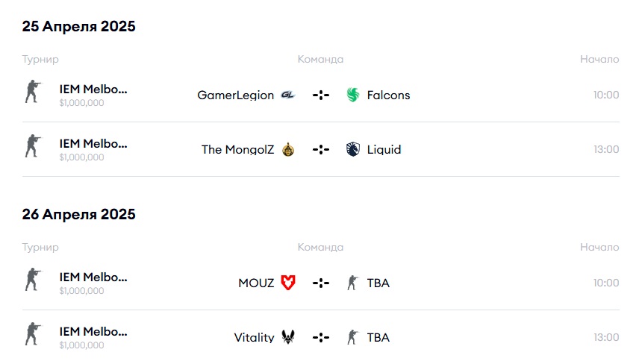Click the green Falcons team logo
The image size is (642, 364).
pos(353,95)
